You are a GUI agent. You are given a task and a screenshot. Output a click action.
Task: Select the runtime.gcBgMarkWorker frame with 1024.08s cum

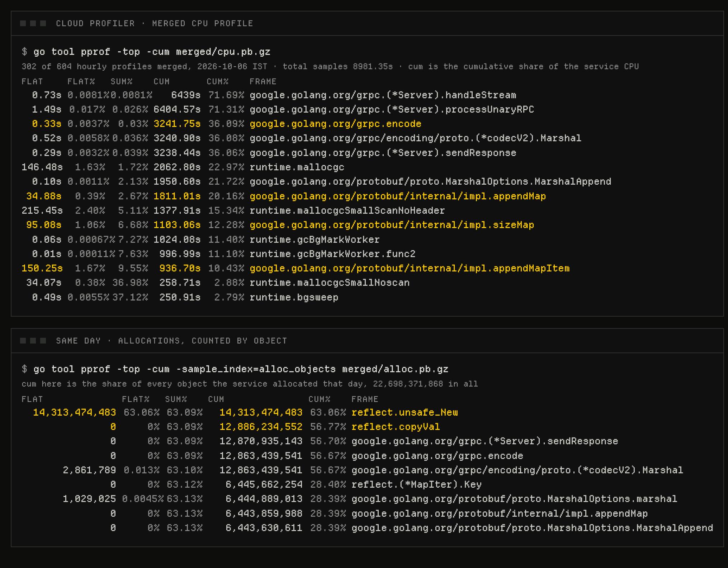click(315, 240)
